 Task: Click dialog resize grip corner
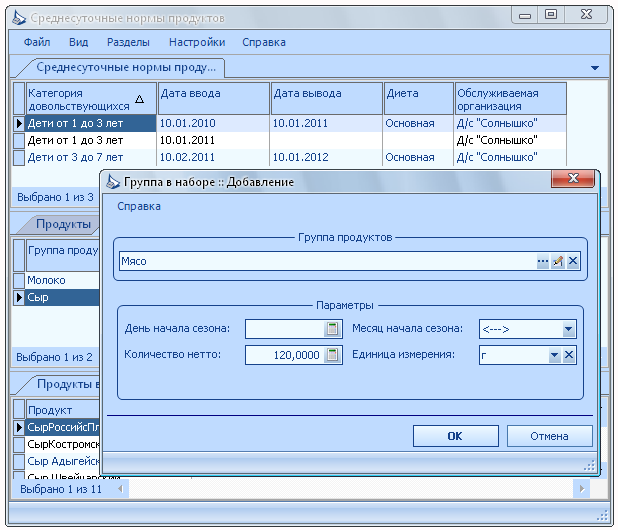click(x=589, y=466)
